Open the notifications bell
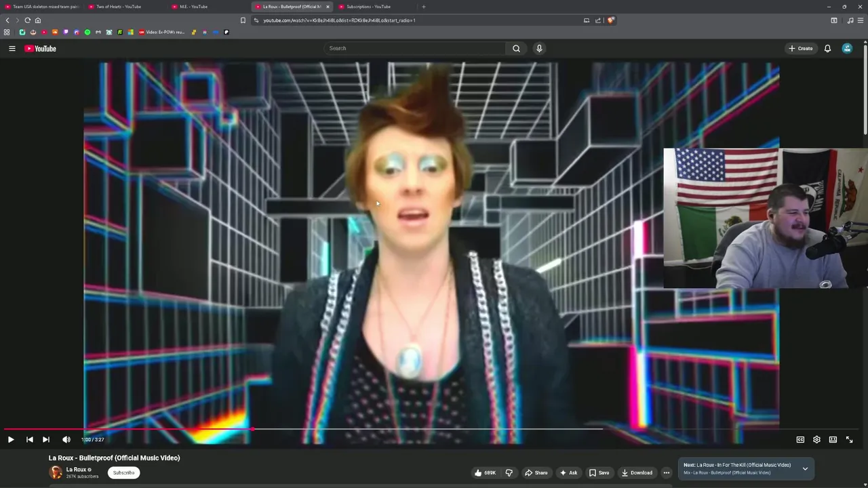The width and height of the screenshot is (868, 488). click(827, 48)
